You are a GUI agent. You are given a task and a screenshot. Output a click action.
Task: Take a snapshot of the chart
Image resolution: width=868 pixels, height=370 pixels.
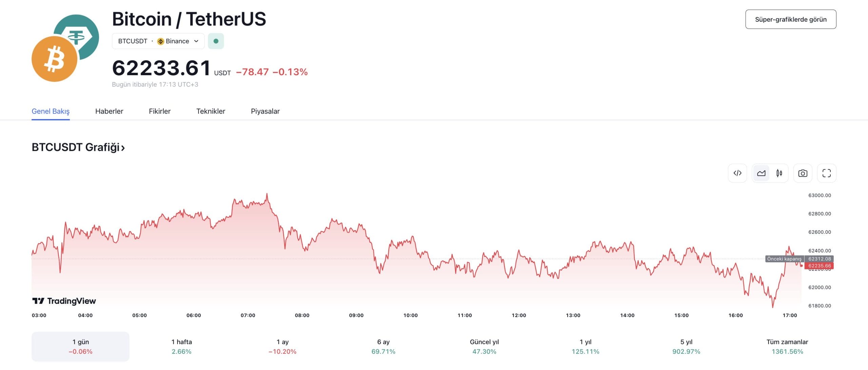tap(803, 173)
